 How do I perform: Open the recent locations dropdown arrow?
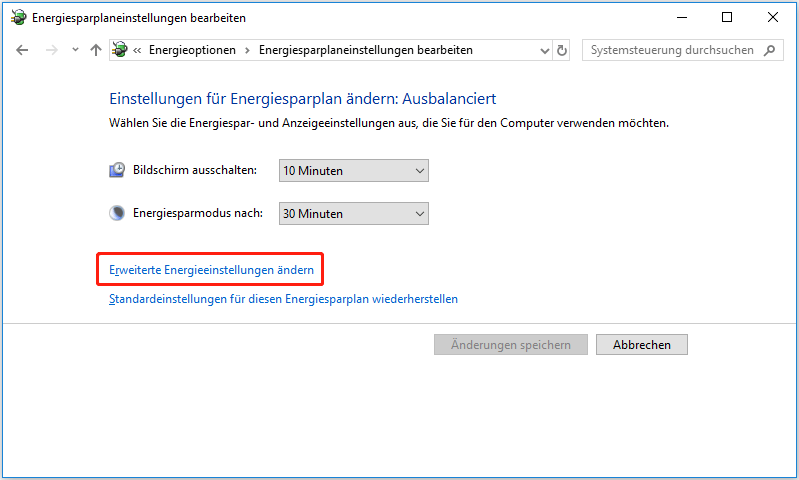pyautogui.click(x=75, y=50)
